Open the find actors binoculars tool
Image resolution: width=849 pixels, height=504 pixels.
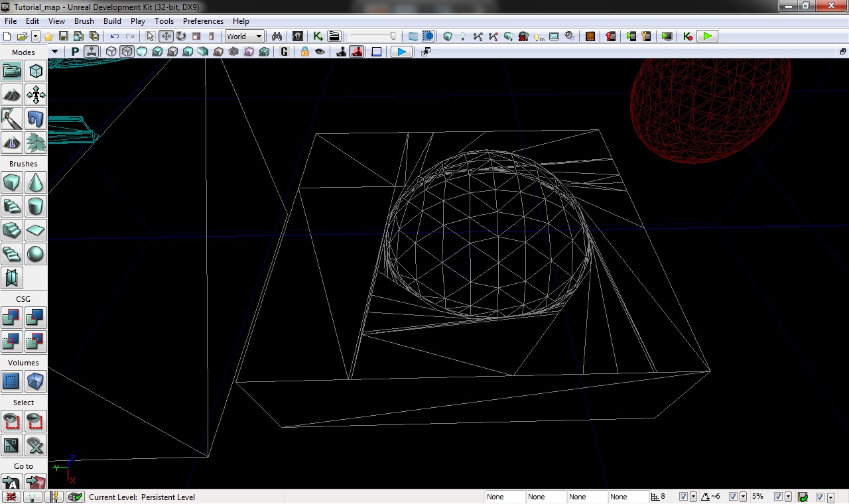[x=277, y=36]
